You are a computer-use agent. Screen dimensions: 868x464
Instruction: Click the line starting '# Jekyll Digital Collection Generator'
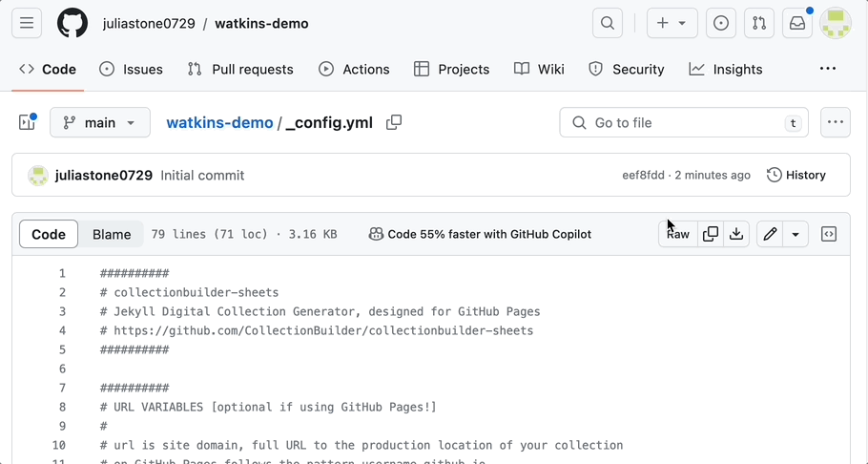(320, 311)
